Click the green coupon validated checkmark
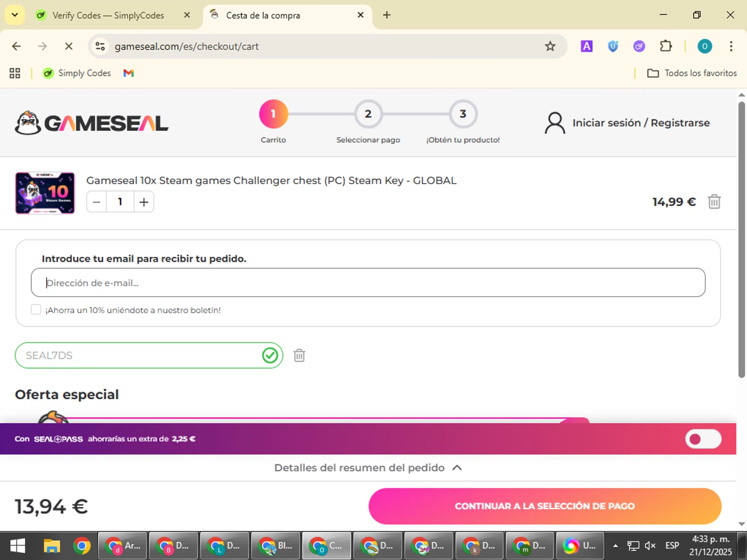Screen dimensions: 747x560 [270, 355]
